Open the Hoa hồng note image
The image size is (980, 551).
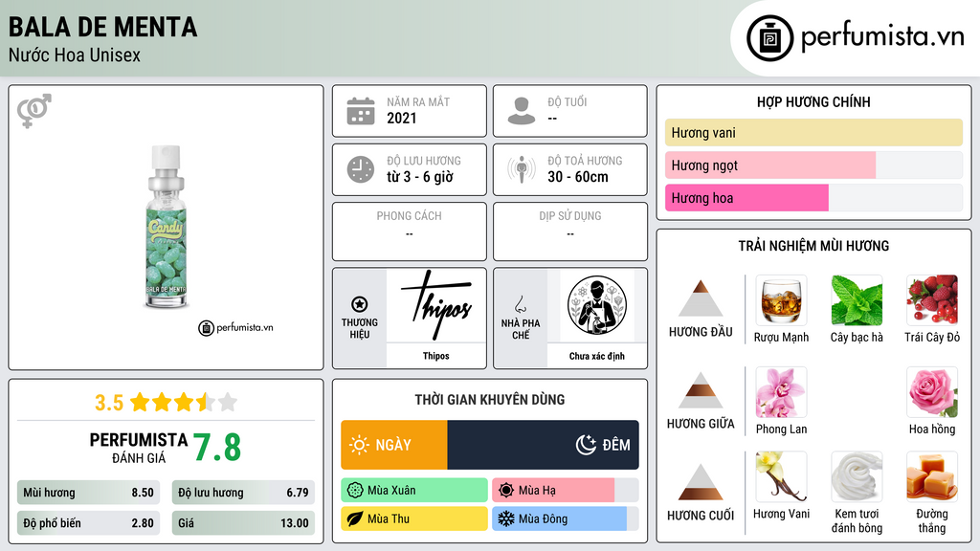tap(932, 392)
